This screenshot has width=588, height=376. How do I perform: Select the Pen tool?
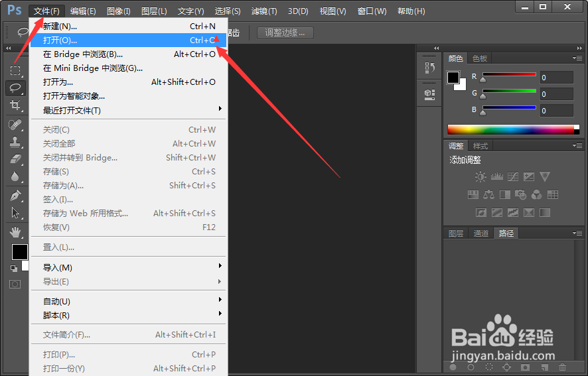tap(15, 196)
